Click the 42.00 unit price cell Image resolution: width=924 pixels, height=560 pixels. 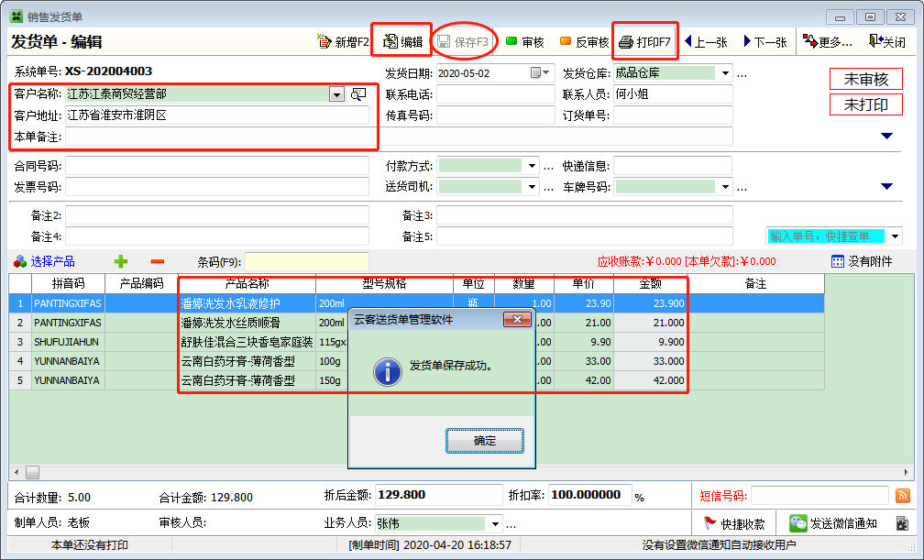(x=584, y=380)
